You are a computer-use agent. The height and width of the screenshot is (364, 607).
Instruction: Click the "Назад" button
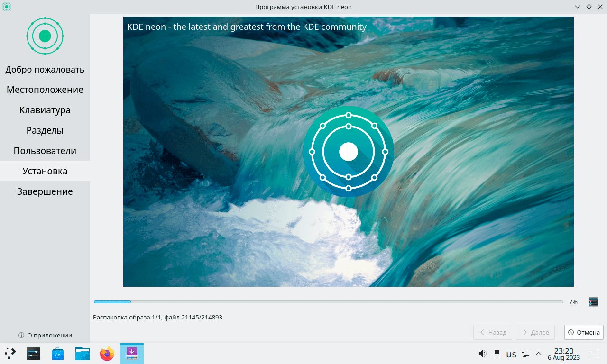tap(493, 332)
